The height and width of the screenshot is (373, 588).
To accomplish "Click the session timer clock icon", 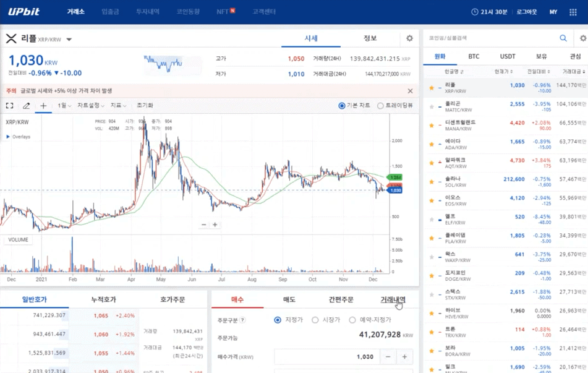I will pyautogui.click(x=475, y=12).
